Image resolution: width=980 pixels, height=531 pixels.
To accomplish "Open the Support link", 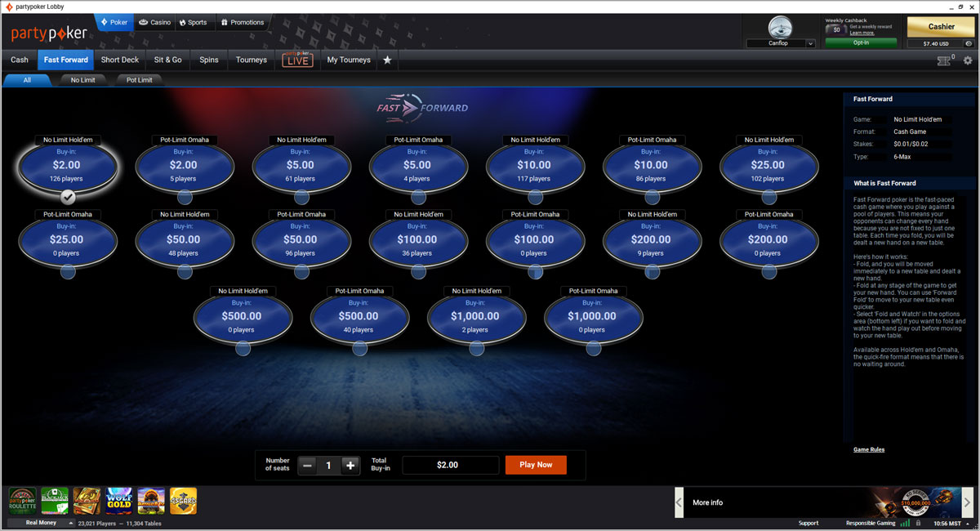I will [x=808, y=523].
